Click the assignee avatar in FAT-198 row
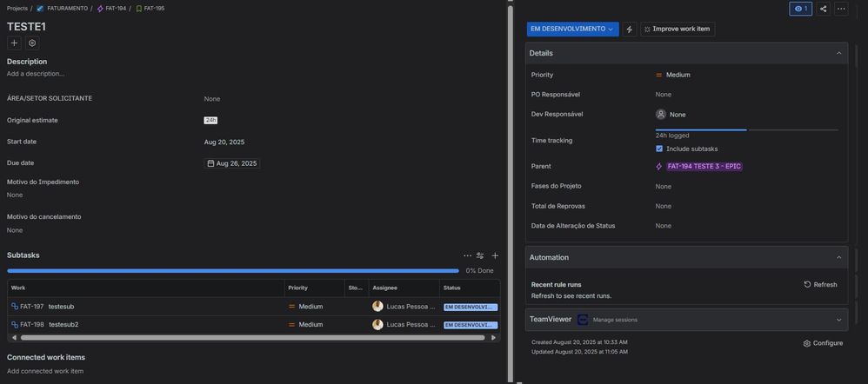 (378, 325)
